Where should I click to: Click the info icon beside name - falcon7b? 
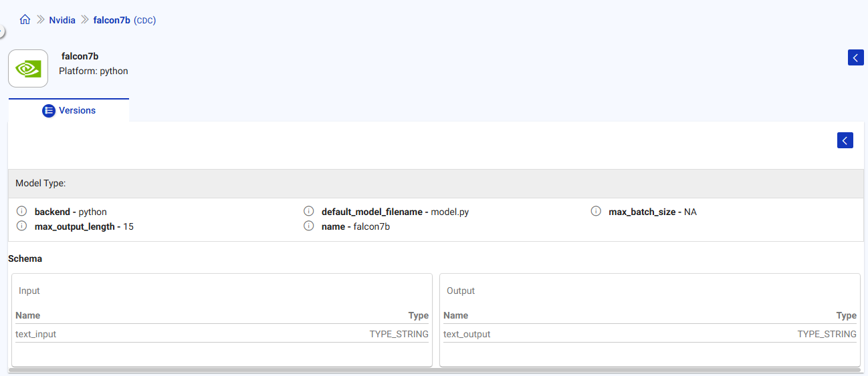tap(308, 226)
